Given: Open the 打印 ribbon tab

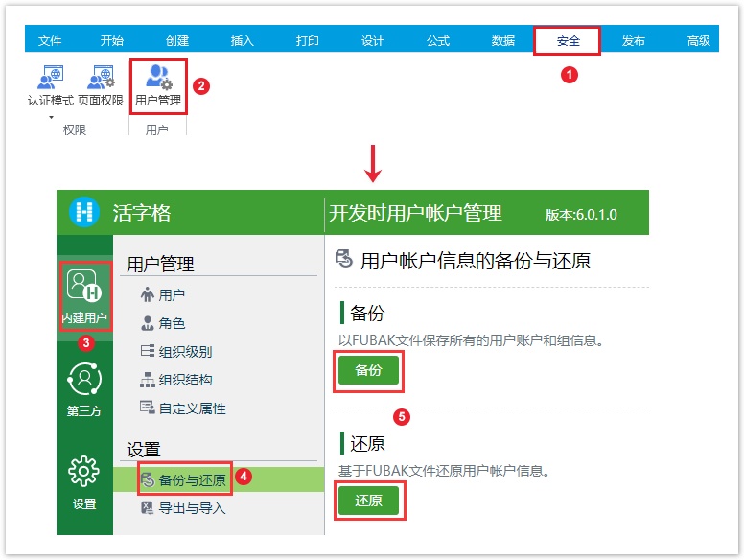Looking at the screenshot, I should pyautogui.click(x=307, y=41).
